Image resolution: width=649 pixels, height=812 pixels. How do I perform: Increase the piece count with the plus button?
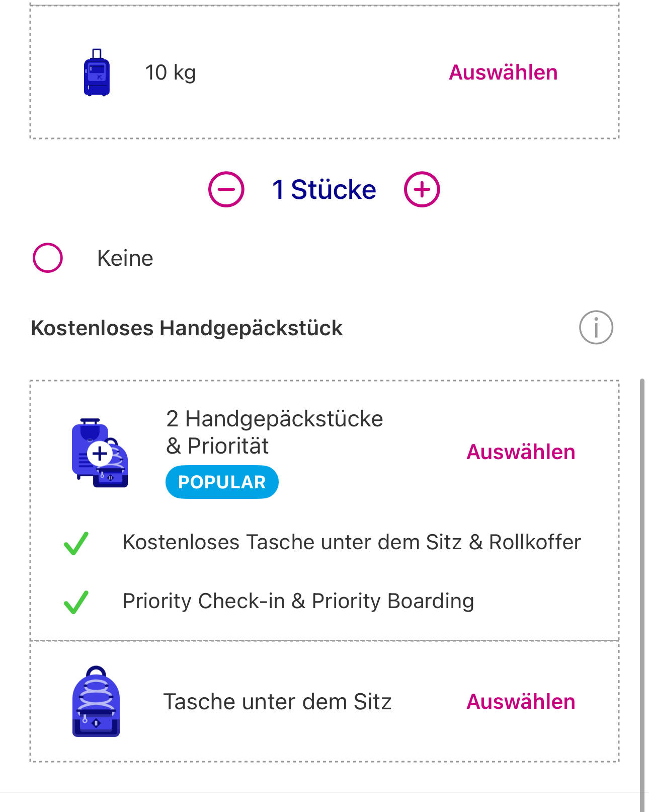pyautogui.click(x=422, y=189)
